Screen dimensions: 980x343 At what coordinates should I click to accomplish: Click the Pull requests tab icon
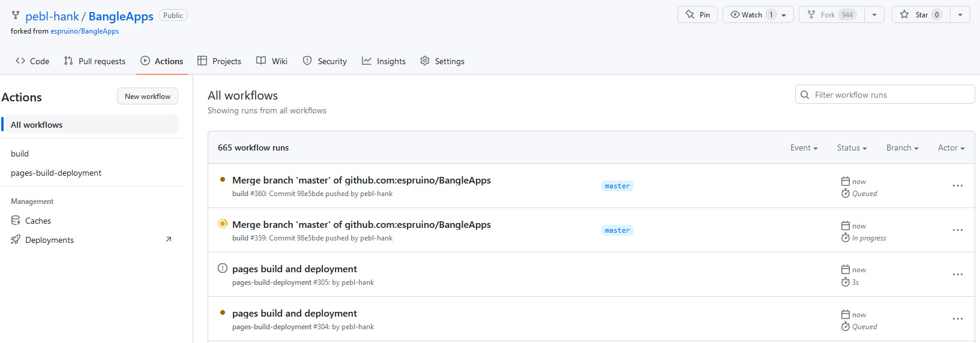tap(68, 61)
